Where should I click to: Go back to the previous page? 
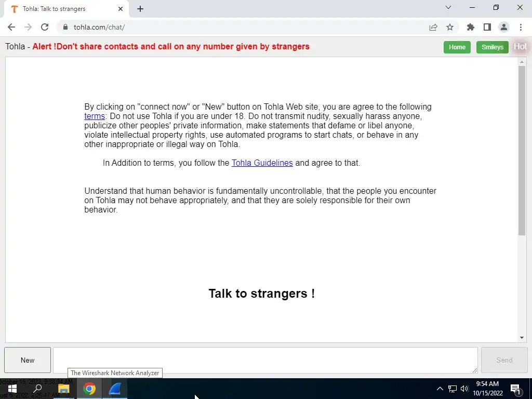click(x=11, y=27)
